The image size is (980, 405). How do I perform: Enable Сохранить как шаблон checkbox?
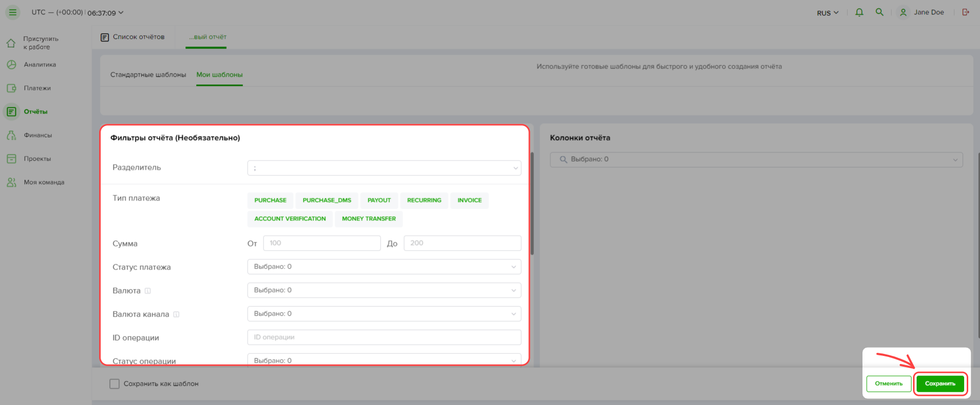114,384
